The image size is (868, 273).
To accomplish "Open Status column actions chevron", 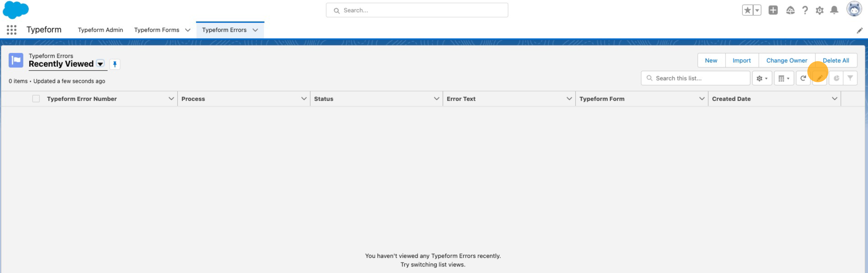I will 436,99.
